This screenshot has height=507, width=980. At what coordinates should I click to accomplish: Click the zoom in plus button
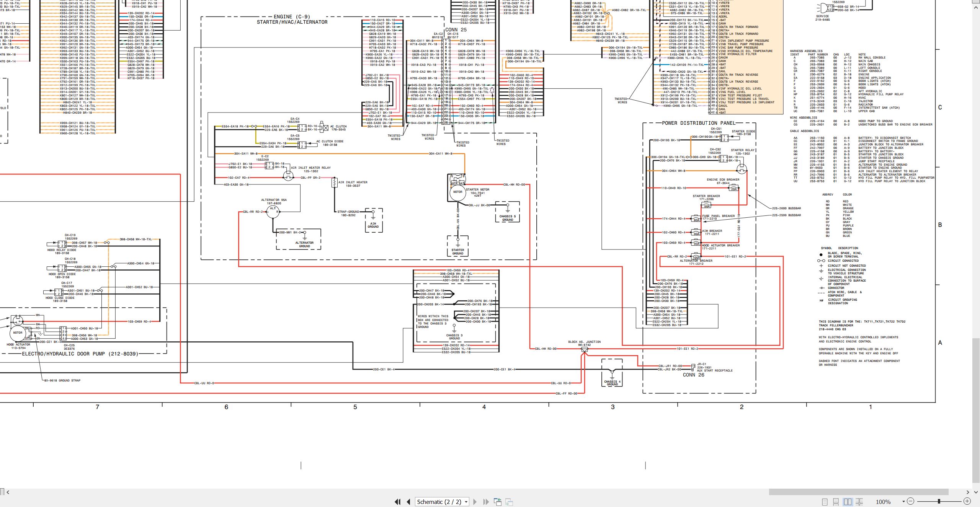(967, 501)
